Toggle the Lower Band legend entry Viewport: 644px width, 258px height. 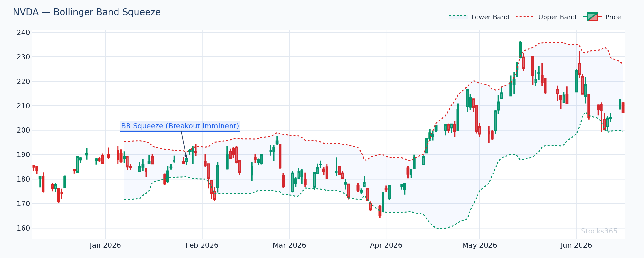tap(479, 17)
